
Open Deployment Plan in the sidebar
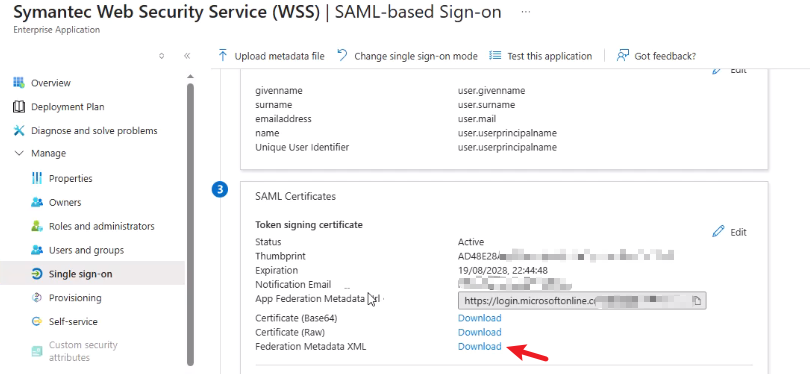tap(68, 107)
